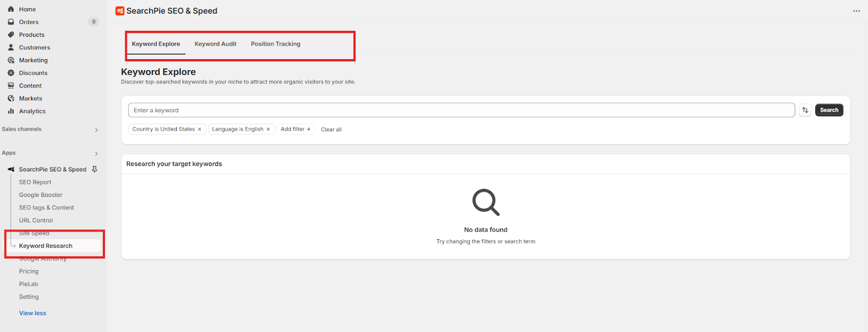Switch to the Keyword Audit tab
This screenshot has height=332, width=868.
tap(215, 44)
